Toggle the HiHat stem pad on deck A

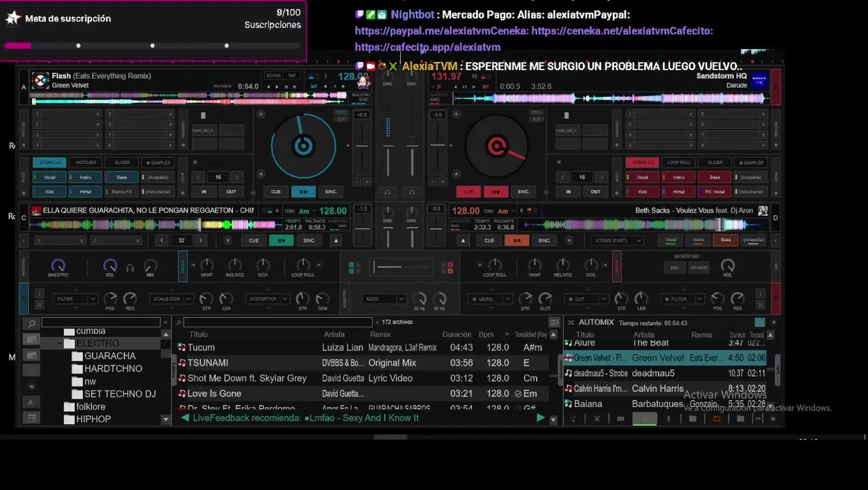pyautogui.click(x=85, y=192)
